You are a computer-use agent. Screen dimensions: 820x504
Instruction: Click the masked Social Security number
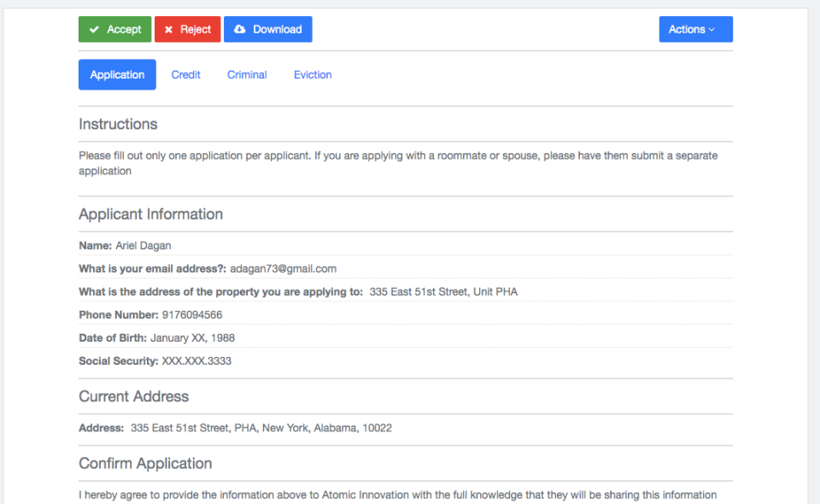pyautogui.click(x=196, y=361)
